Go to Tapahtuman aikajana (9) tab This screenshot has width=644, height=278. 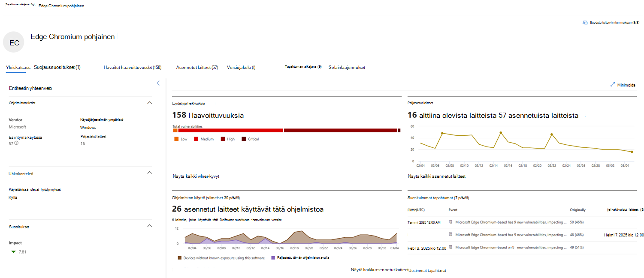pyautogui.click(x=303, y=67)
